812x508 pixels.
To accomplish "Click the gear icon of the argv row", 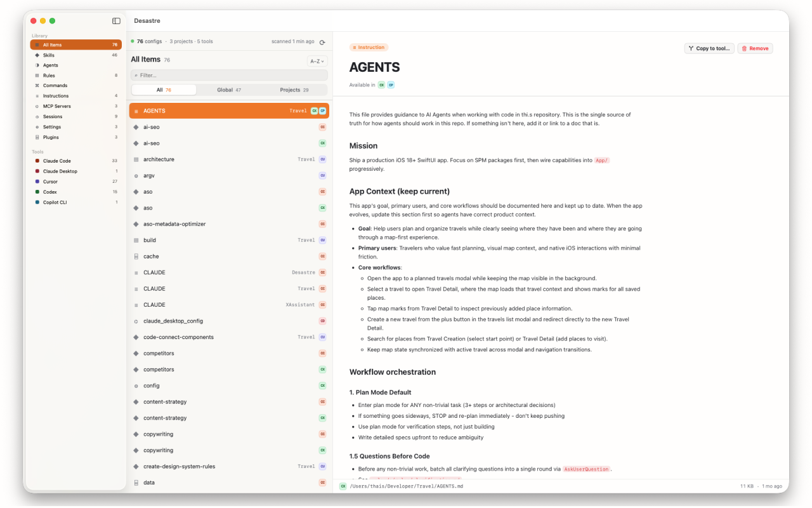I will [136, 176].
